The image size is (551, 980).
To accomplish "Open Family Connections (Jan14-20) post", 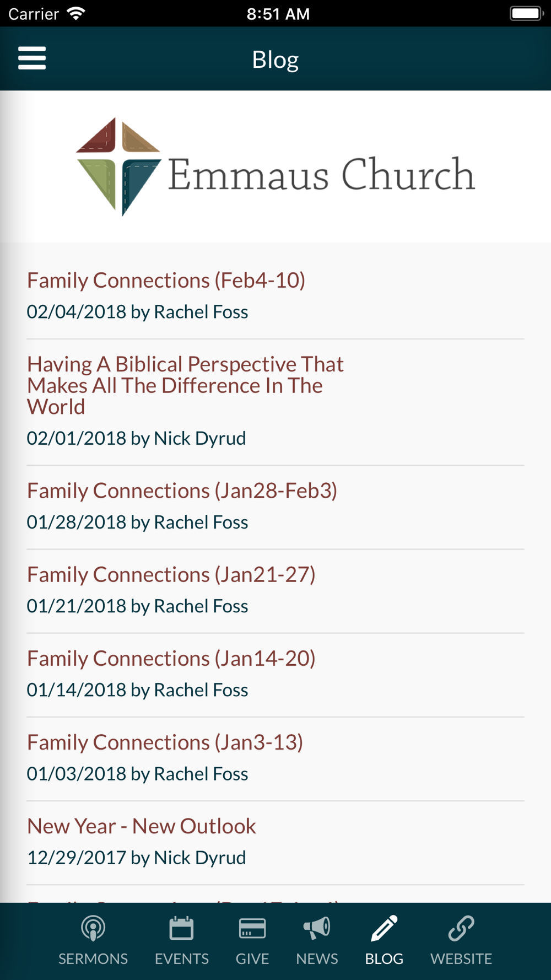I will (x=171, y=658).
